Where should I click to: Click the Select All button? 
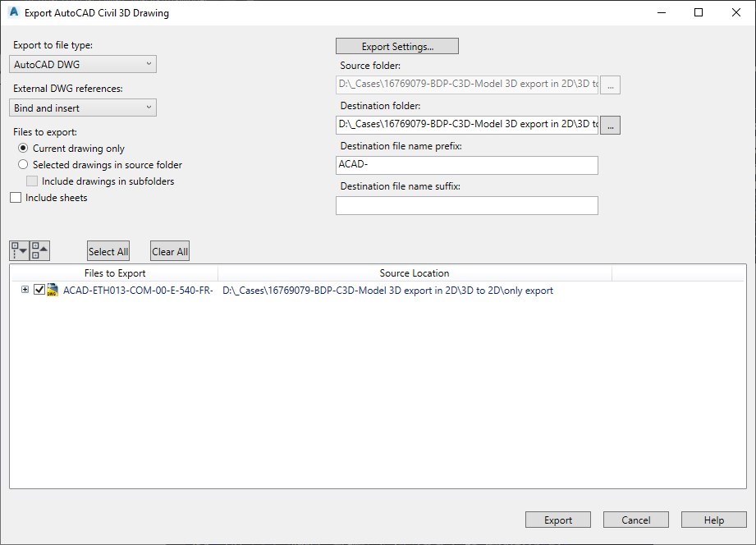pos(108,250)
